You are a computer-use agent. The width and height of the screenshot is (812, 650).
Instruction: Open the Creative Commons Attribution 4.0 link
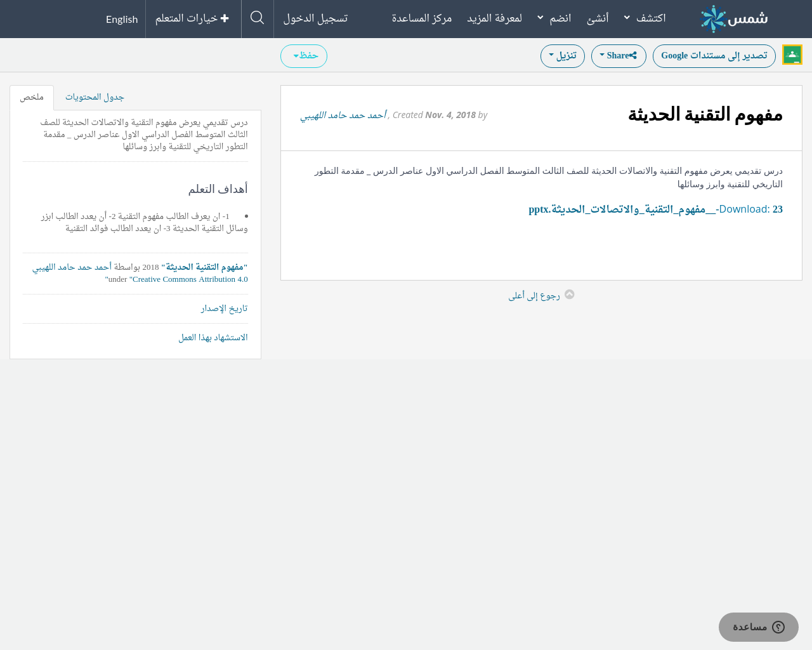point(190,279)
